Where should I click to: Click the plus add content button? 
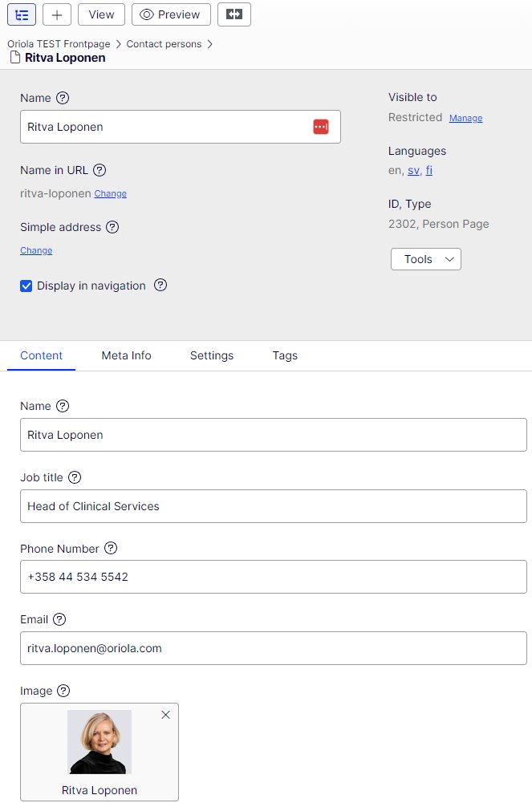point(57,14)
